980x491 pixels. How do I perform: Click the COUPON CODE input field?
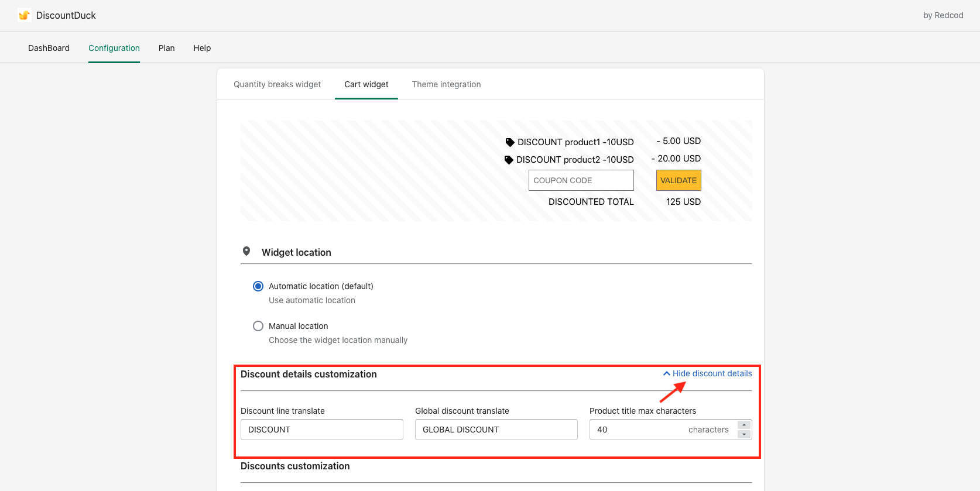(x=581, y=180)
